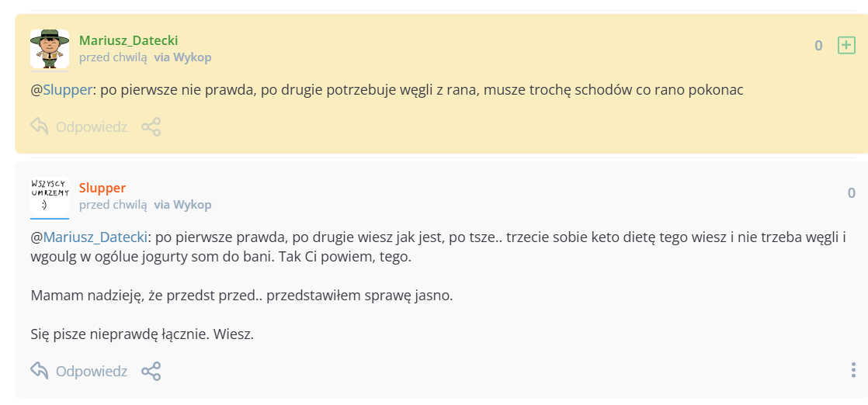Click 'przed chwilą' timestamp on Mariusz_Datecki's comment
The height and width of the screenshot is (405, 868).
tap(113, 57)
